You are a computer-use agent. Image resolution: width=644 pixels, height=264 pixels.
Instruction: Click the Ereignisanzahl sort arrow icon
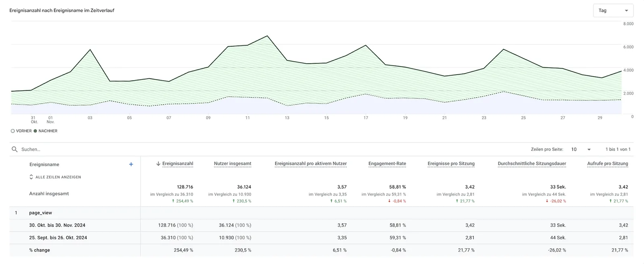coord(158,164)
